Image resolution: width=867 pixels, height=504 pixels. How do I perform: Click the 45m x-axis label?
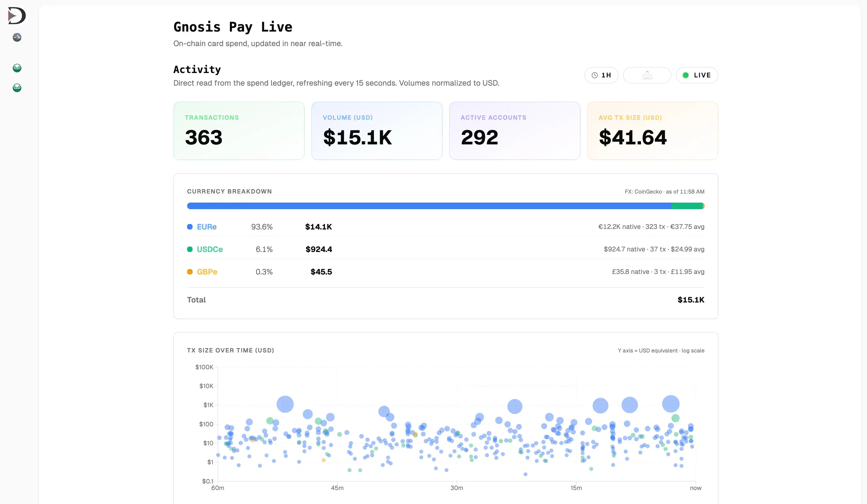(x=337, y=488)
